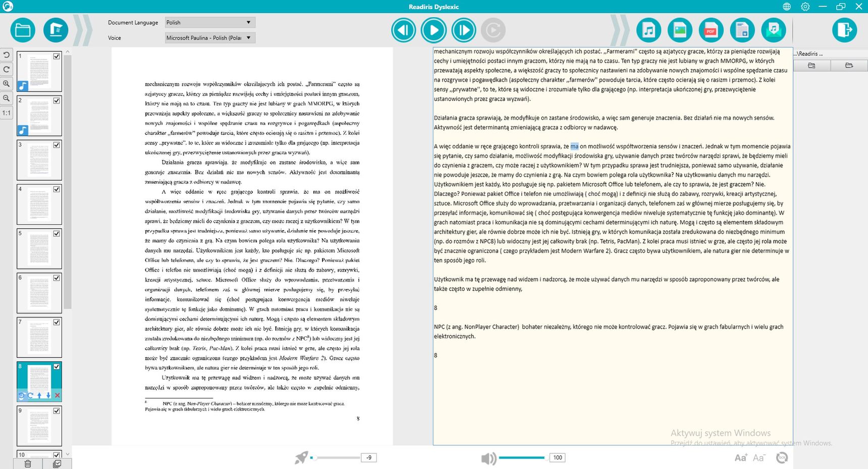Click left folder icon under Readiris path
This screenshot has height=469, width=868.
coord(811,65)
